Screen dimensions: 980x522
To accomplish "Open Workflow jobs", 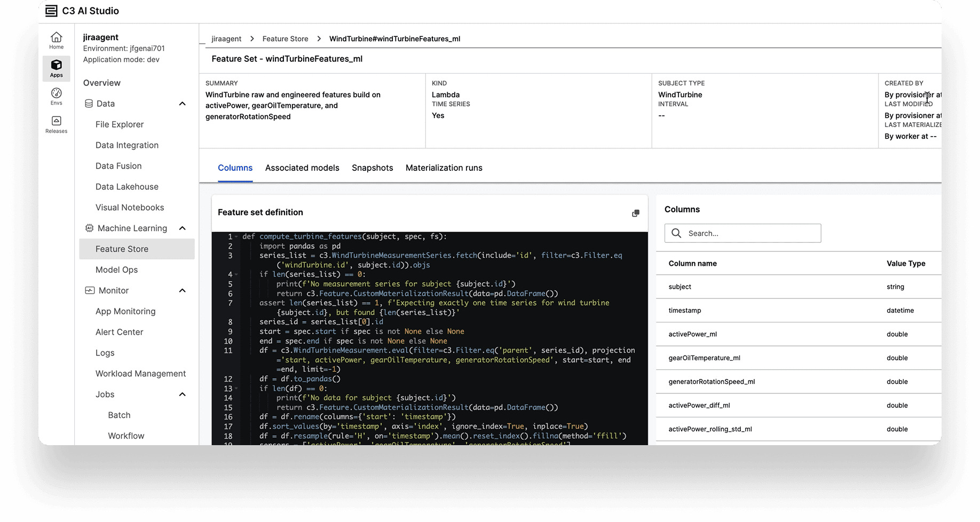I will tap(126, 436).
